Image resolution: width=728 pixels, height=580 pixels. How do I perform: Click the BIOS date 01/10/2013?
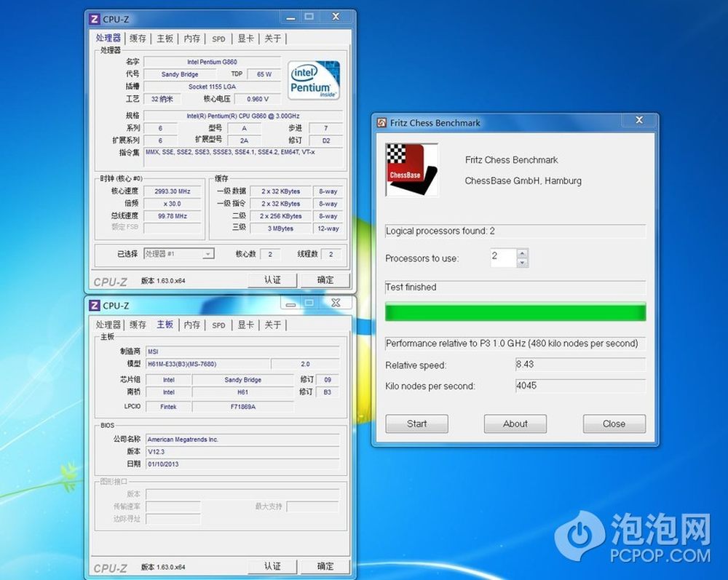click(x=243, y=464)
